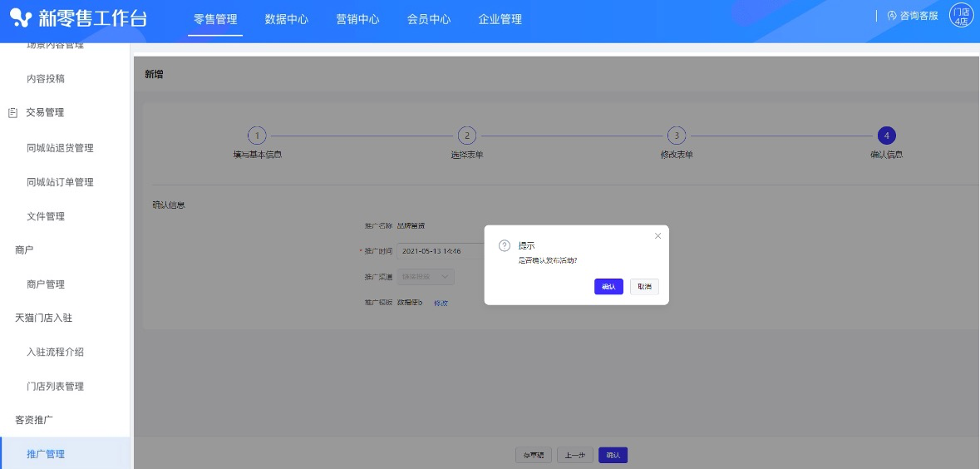The height and width of the screenshot is (469, 980).
Task: Click the 新零售工作台 logo icon
Action: [20, 18]
